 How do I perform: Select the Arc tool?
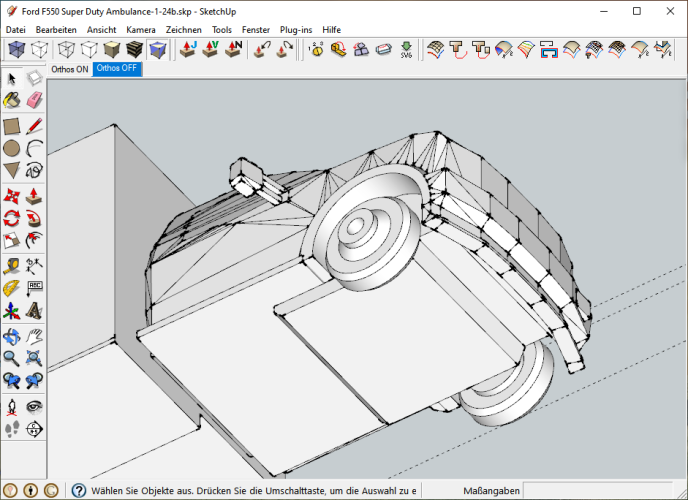pyautogui.click(x=34, y=148)
